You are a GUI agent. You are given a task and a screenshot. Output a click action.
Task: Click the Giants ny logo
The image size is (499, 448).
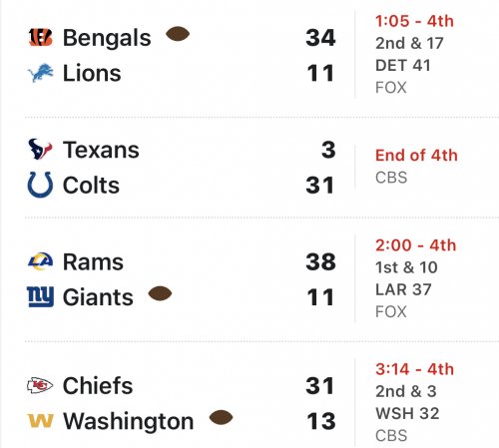40,296
